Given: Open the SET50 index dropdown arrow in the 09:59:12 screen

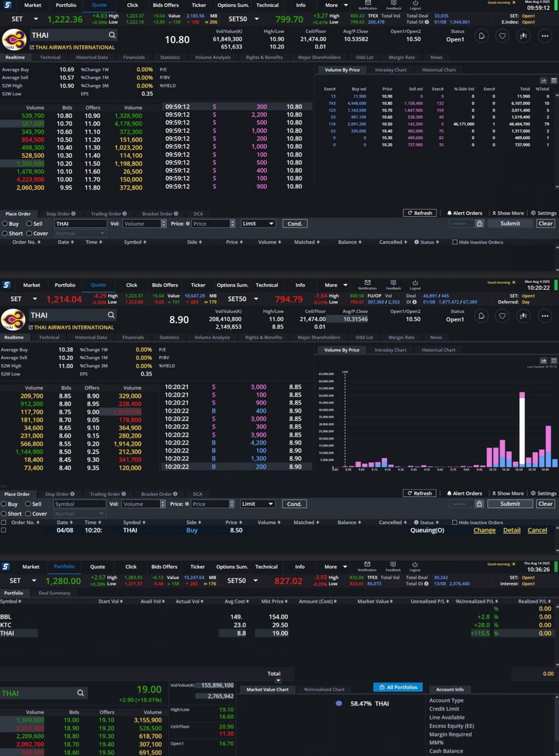Looking at the screenshot, I should point(256,19).
